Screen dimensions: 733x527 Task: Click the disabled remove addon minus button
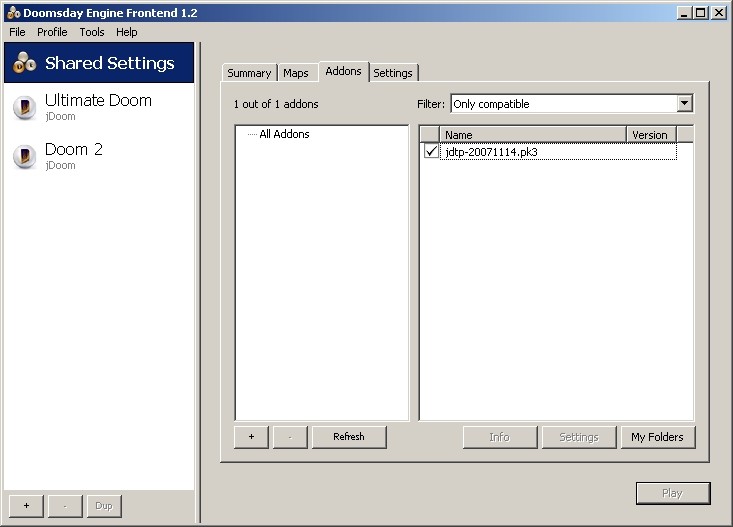(x=290, y=437)
